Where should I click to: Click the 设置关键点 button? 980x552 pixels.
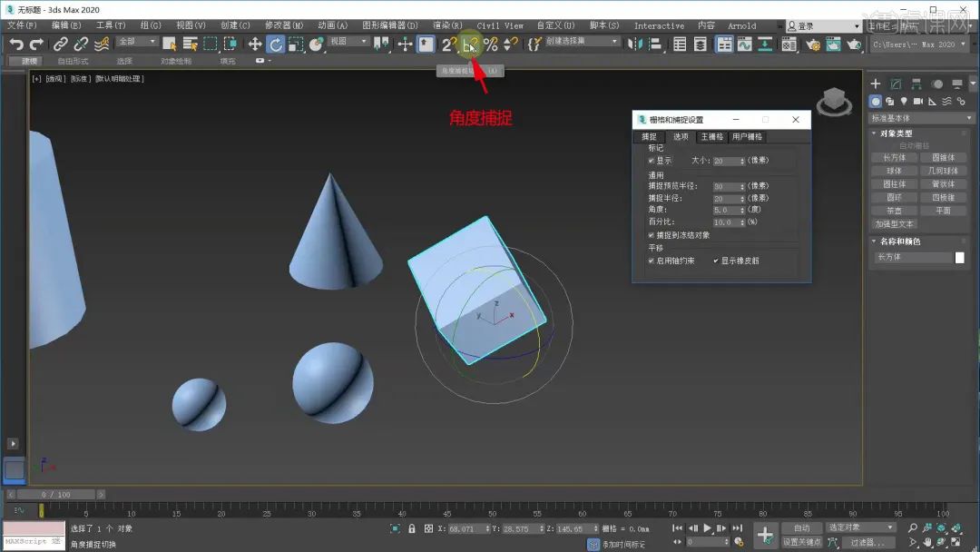pyautogui.click(x=802, y=542)
